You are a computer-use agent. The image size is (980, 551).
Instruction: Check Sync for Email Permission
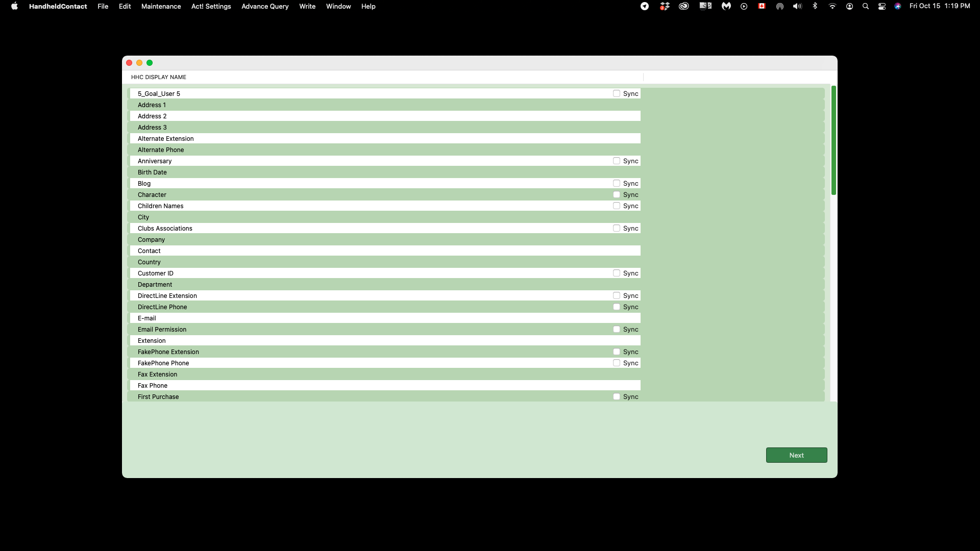click(617, 329)
